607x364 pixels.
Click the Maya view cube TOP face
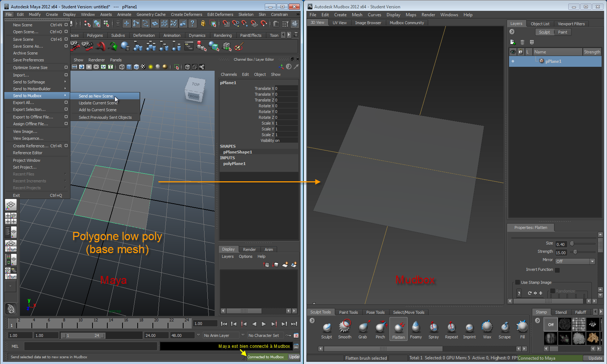click(195, 84)
